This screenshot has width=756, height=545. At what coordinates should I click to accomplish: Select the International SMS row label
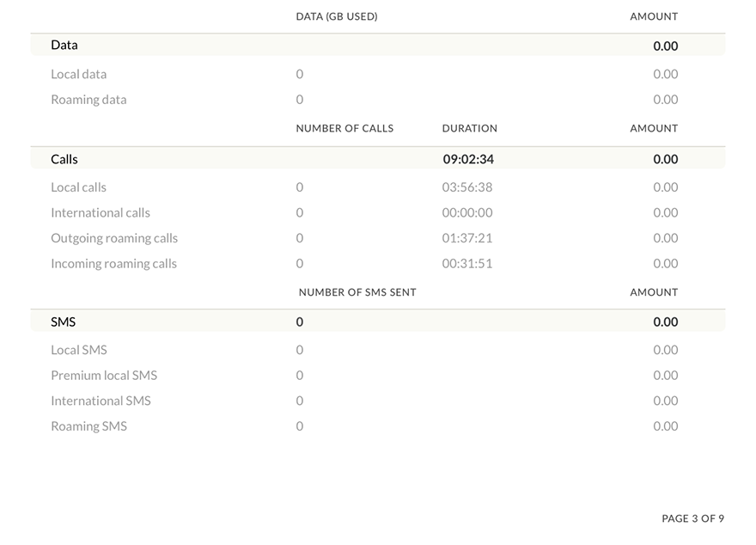[101, 401]
